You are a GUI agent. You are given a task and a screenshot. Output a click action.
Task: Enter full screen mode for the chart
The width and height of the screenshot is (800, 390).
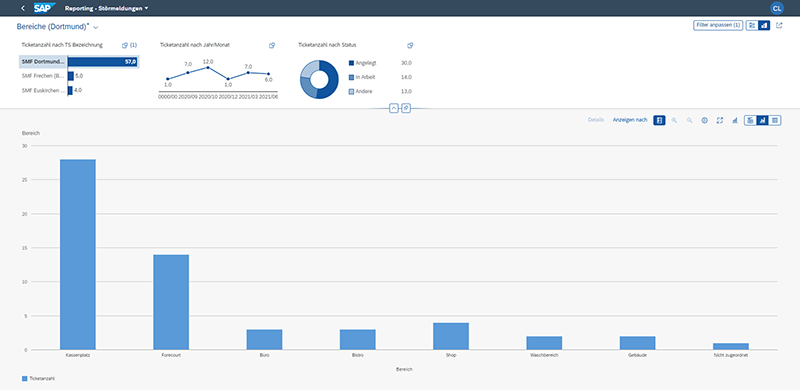pyautogui.click(x=720, y=120)
